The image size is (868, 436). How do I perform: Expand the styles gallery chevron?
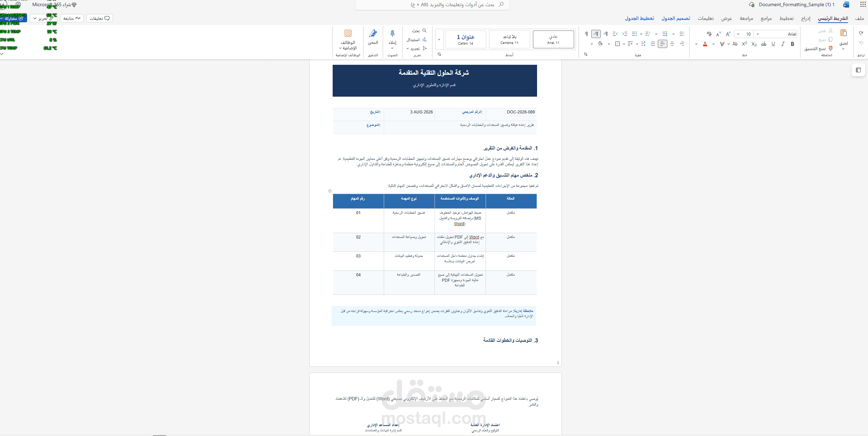coord(439,39)
